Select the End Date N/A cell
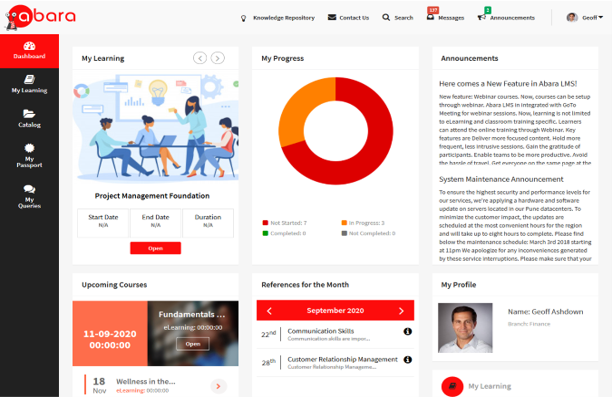Image resolution: width=612 pixels, height=397 pixels. (155, 223)
